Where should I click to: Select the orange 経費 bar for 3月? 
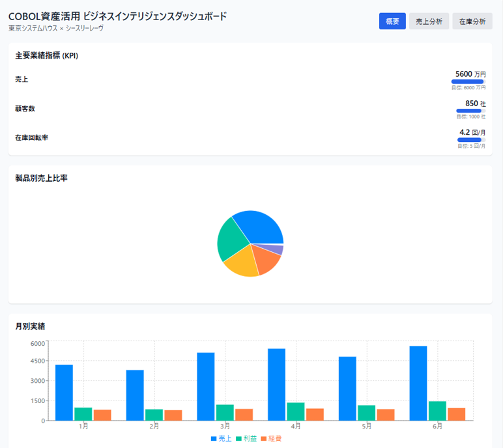click(x=244, y=414)
